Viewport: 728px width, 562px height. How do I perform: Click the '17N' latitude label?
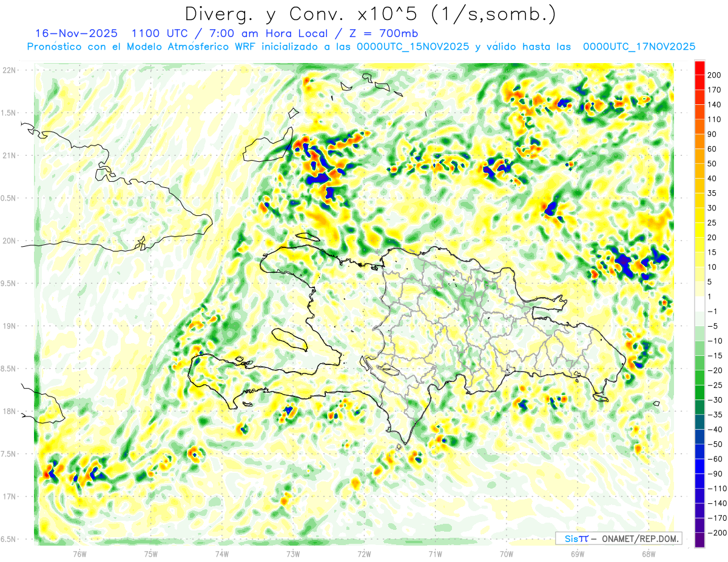click(x=10, y=497)
